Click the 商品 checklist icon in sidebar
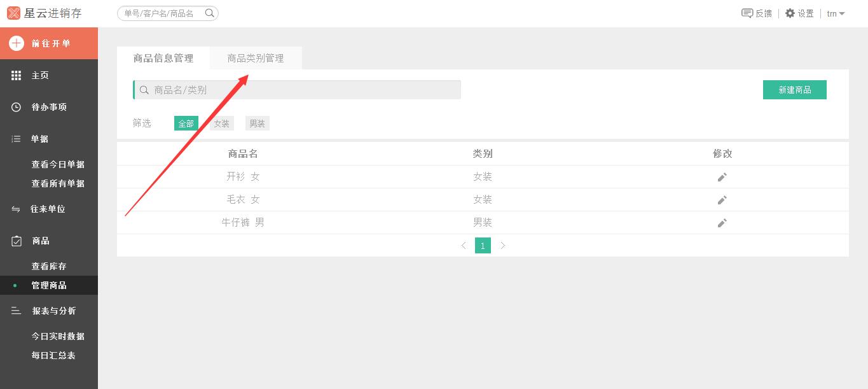The width and height of the screenshot is (868, 389). pyautogui.click(x=15, y=241)
